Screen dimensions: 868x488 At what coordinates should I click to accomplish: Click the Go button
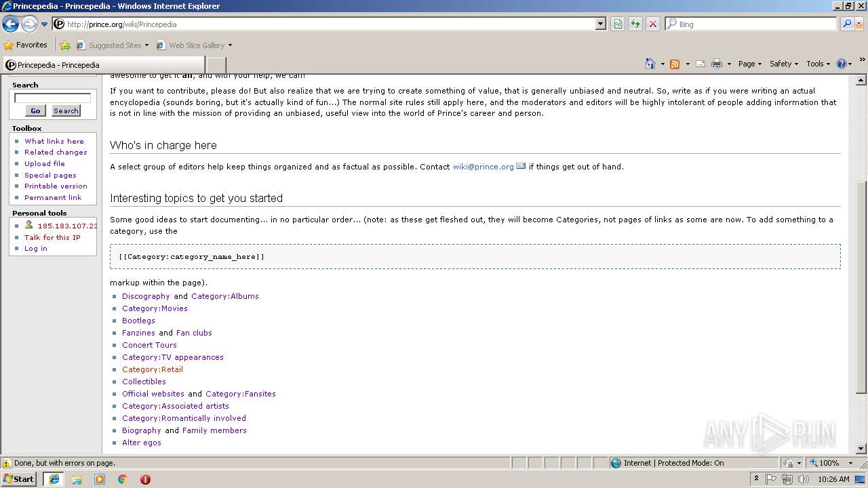pyautogui.click(x=35, y=110)
